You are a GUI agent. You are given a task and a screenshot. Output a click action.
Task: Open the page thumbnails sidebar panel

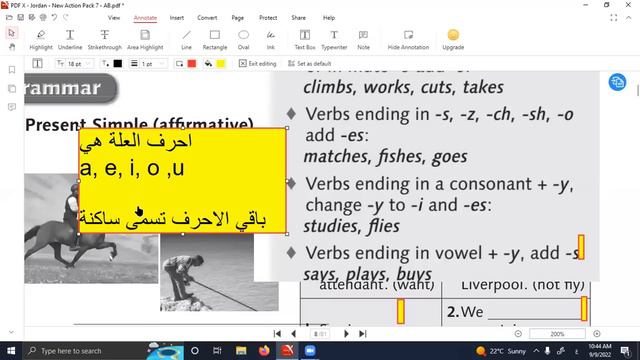coord(12,89)
